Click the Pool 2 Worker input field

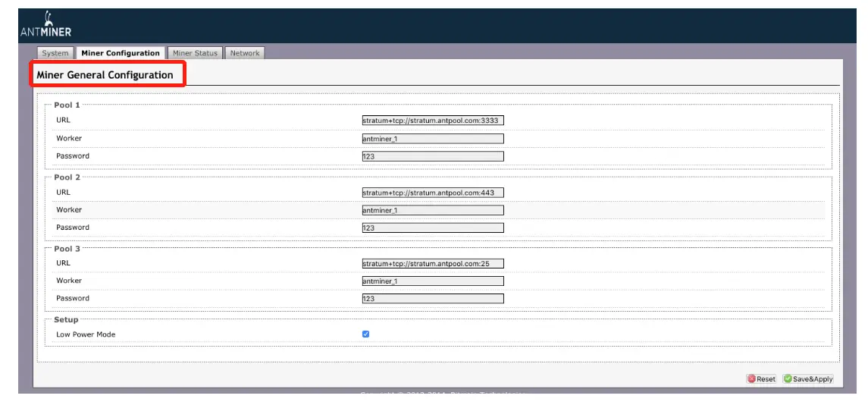pos(433,210)
